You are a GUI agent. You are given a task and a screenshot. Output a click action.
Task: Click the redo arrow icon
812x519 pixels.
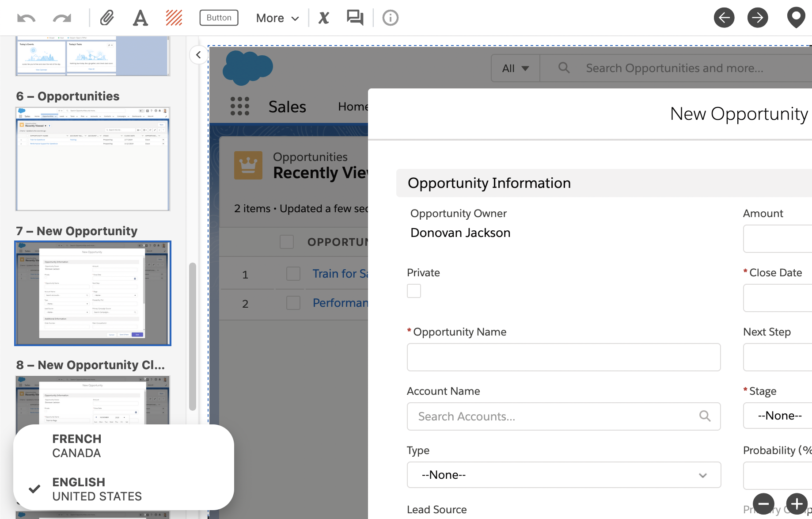[x=62, y=18]
